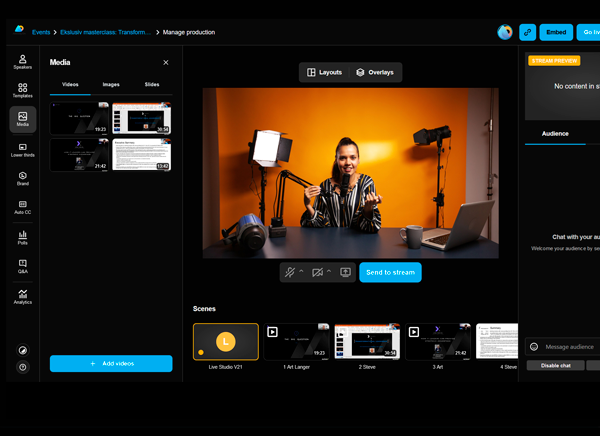Image resolution: width=600 pixels, height=436 pixels.
Task: Click the Events breadcrumb link
Action: (x=41, y=32)
